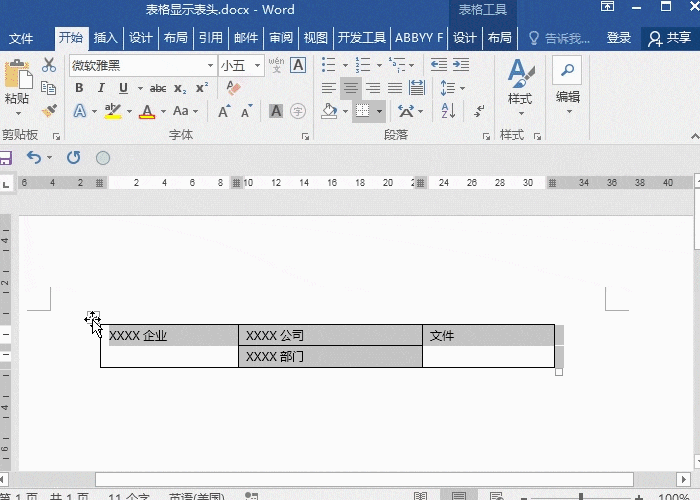Click the Copy icon in the clipboard group
700x500 pixels.
48,88
